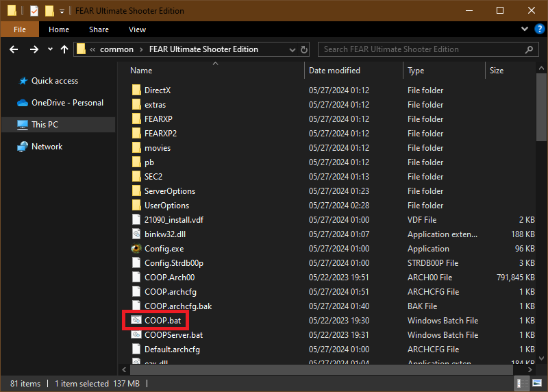Click the movies folder icon

[x=136, y=147]
